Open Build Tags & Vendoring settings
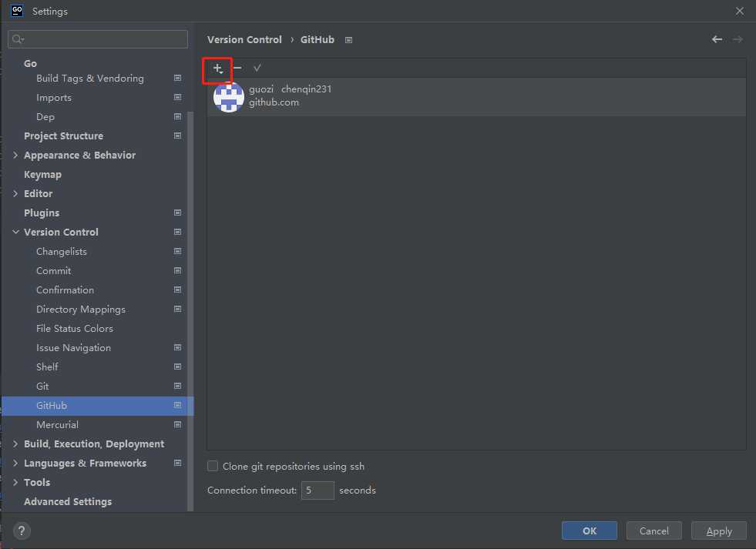 pyautogui.click(x=89, y=78)
